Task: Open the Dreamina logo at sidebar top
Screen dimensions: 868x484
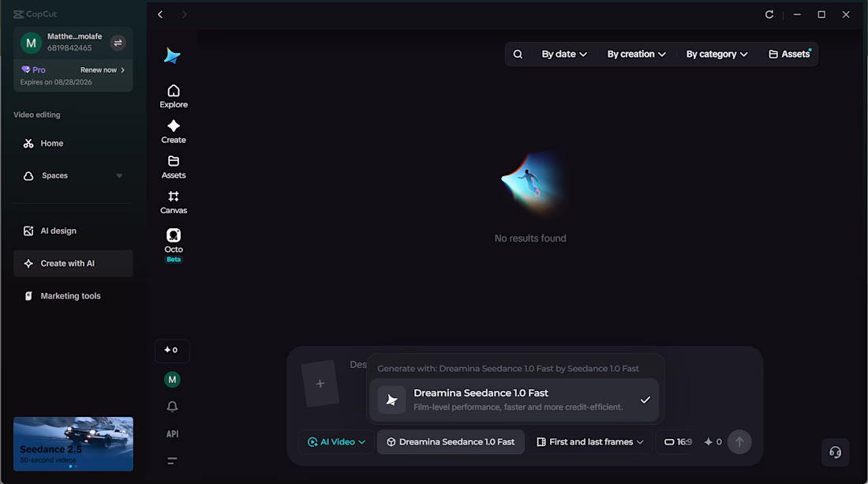Action: [172, 55]
